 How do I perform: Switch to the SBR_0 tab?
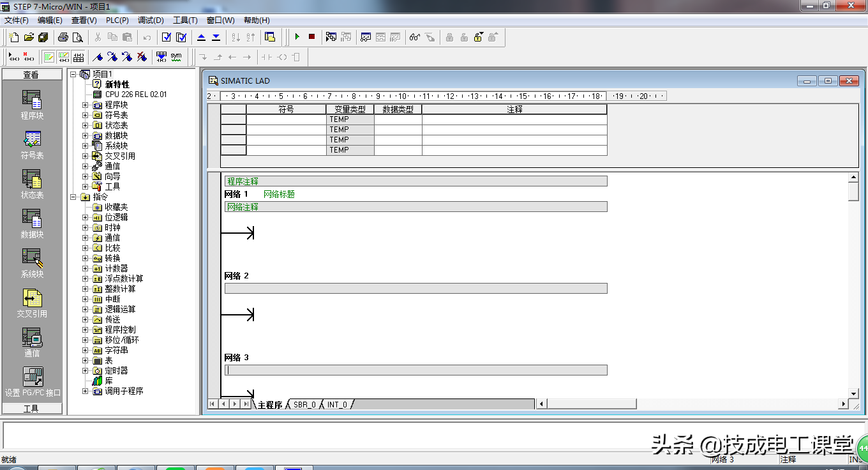tap(304, 405)
